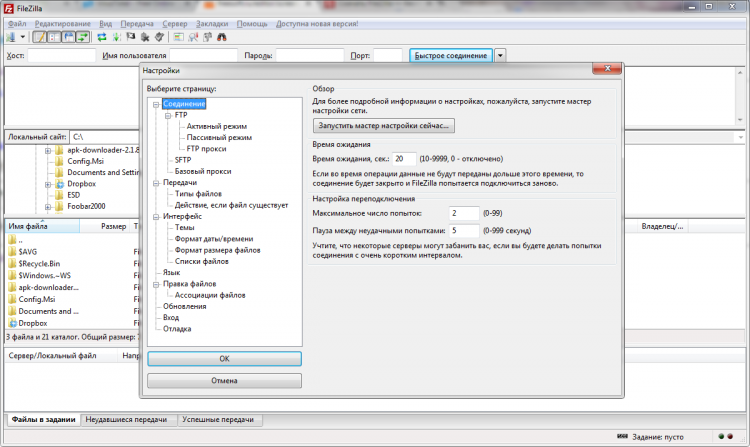The height and width of the screenshot is (447, 750).
Task: Click the $AVG folder icon
Action: point(12,251)
